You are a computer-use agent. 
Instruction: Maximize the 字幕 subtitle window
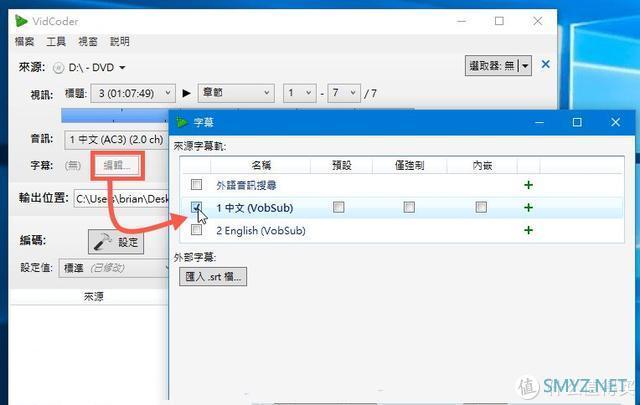pyautogui.click(x=577, y=122)
